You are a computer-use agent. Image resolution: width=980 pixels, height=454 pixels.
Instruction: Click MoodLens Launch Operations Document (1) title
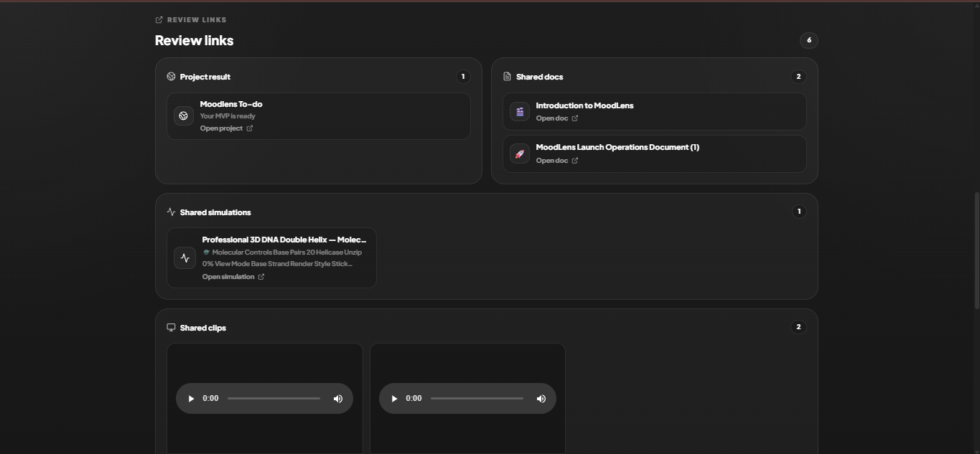pos(617,147)
